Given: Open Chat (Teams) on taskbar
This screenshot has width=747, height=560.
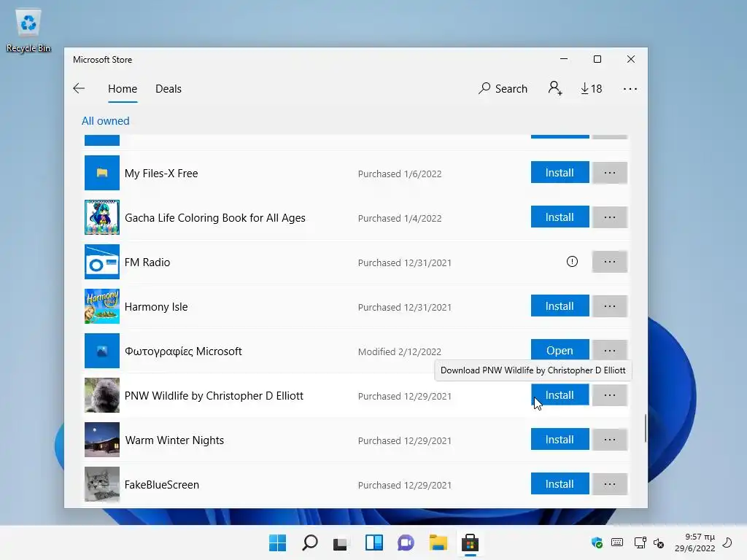Looking at the screenshot, I should pyautogui.click(x=406, y=542).
